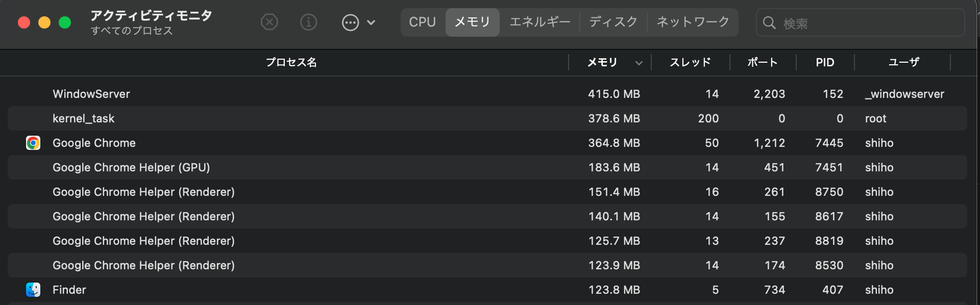Sort by プロセス名 column header
This screenshot has height=305, width=980.
(291, 62)
